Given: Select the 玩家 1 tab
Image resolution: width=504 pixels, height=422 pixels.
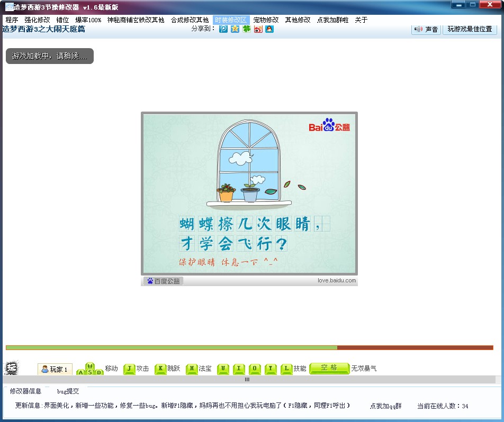Looking at the screenshot, I should 55,369.
